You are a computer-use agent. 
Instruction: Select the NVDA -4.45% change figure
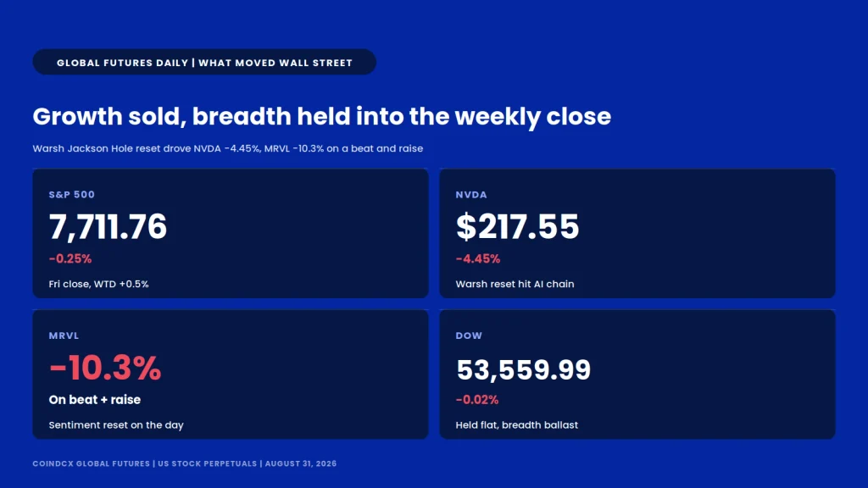pyautogui.click(x=478, y=258)
